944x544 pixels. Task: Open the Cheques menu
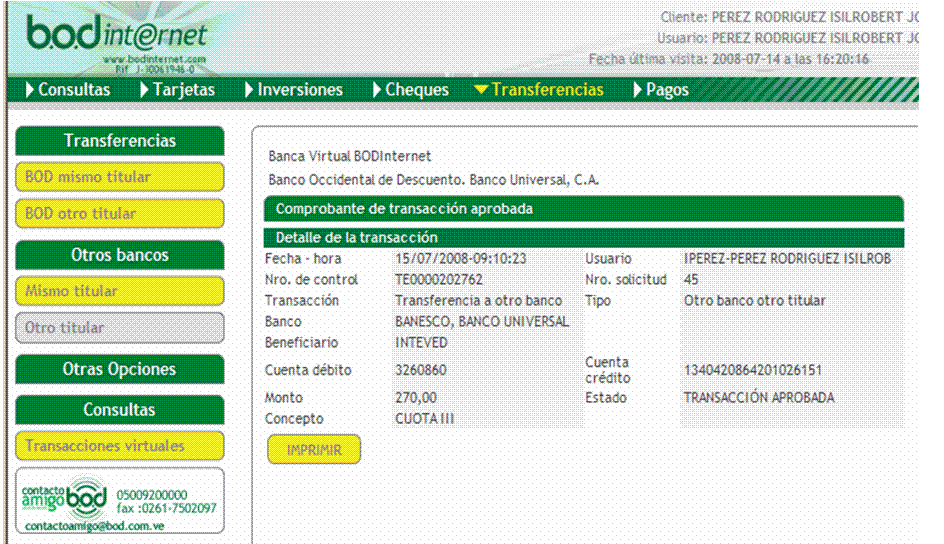pos(417,90)
